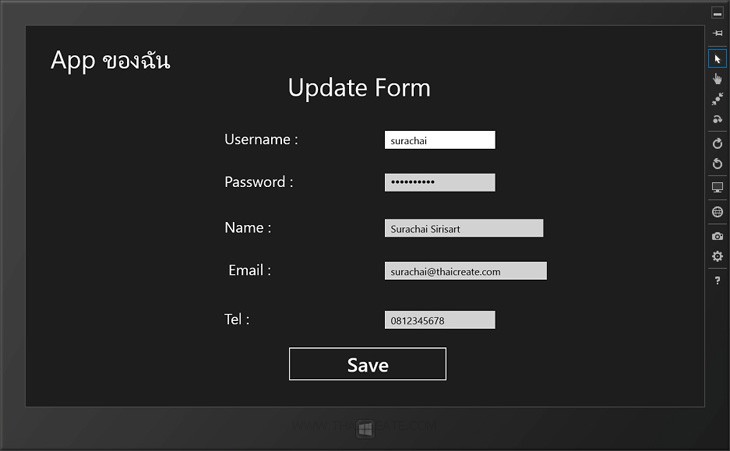Click the "Name :" label

(x=248, y=227)
